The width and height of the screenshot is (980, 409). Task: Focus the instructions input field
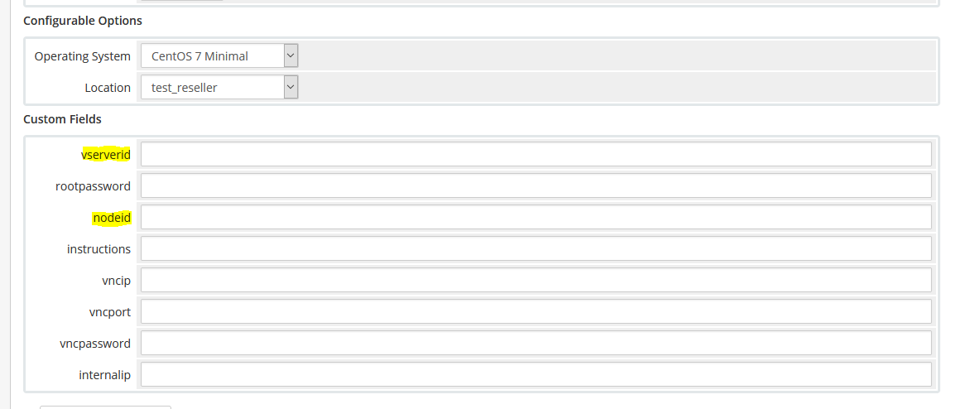(x=536, y=249)
